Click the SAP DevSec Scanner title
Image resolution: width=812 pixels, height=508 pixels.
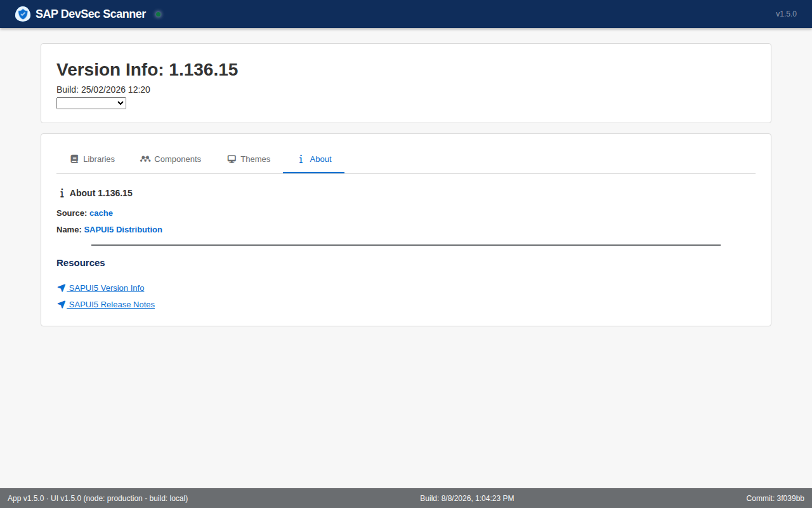pyautogui.click(x=91, y=14)
